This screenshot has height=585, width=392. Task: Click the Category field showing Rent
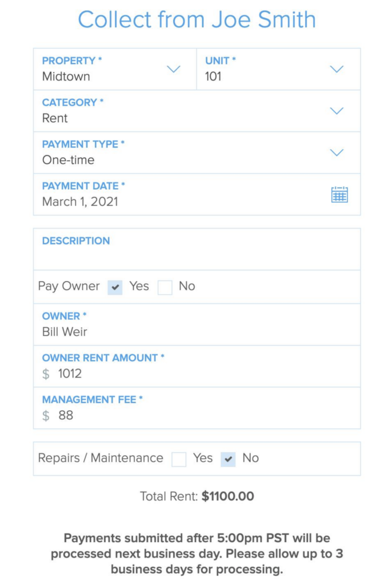pyautogui.click(x=197, y=111)
